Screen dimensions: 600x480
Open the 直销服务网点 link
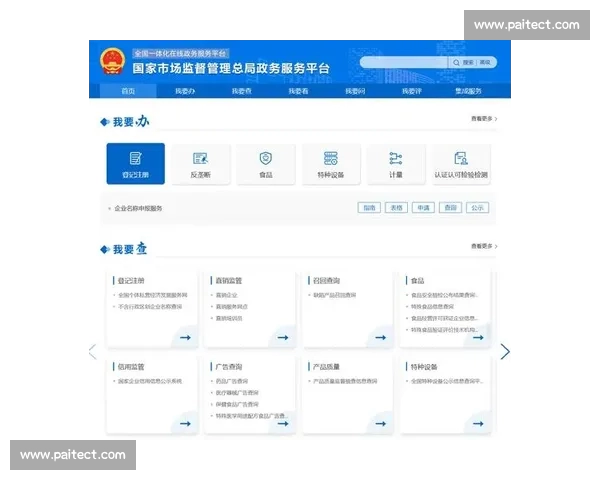(x=232, y=307)
